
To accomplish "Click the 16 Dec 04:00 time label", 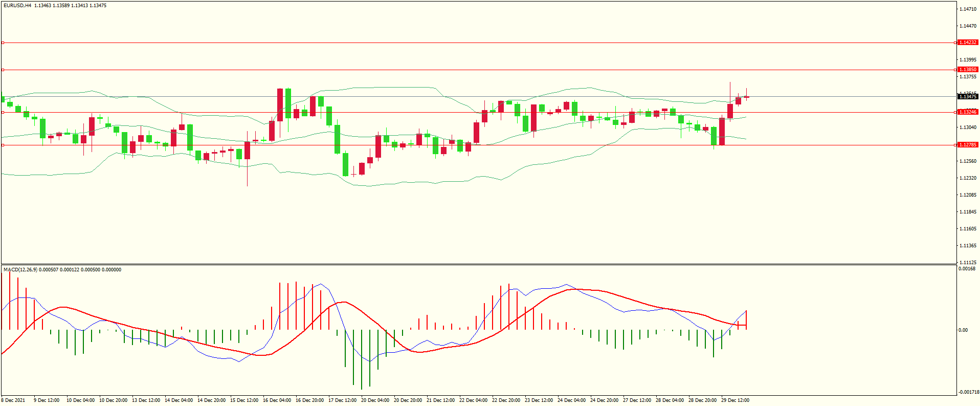I will click(x=277, y=400).
